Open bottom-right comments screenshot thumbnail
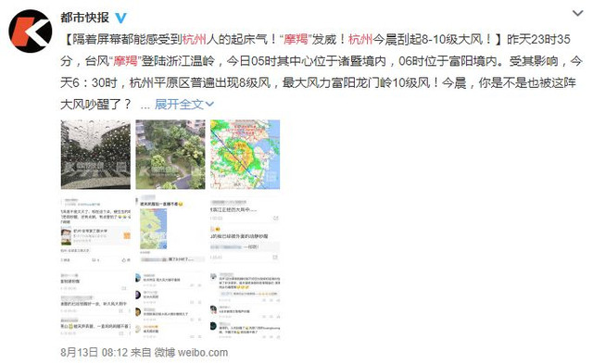The image size is (593, 364). [x=245, y=304]
